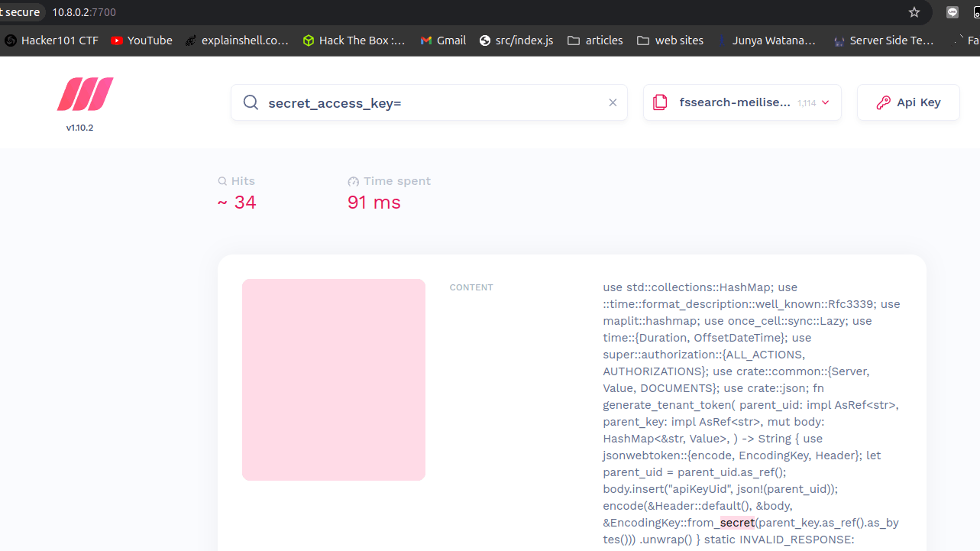Click the Meilisearch logo
This screenshot has height=551, width=980.
[85, 94]
